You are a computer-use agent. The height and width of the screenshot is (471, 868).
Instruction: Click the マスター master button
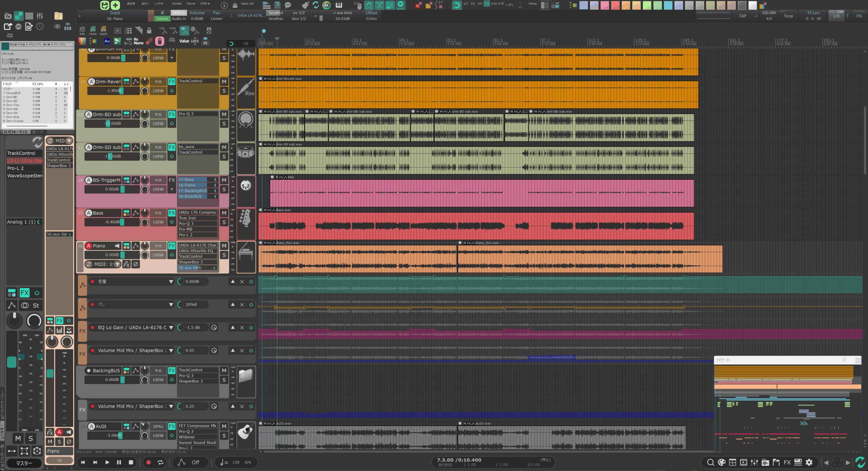24,463
